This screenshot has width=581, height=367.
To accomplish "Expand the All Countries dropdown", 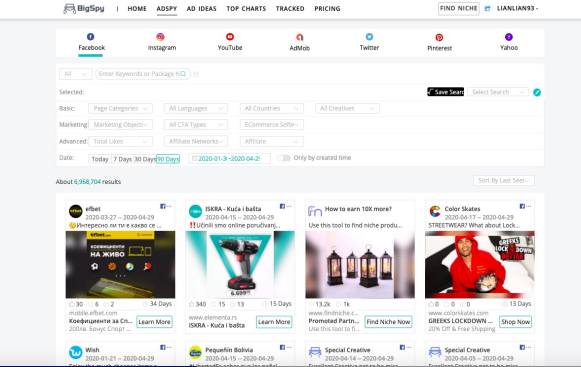I will coord(272,108).
